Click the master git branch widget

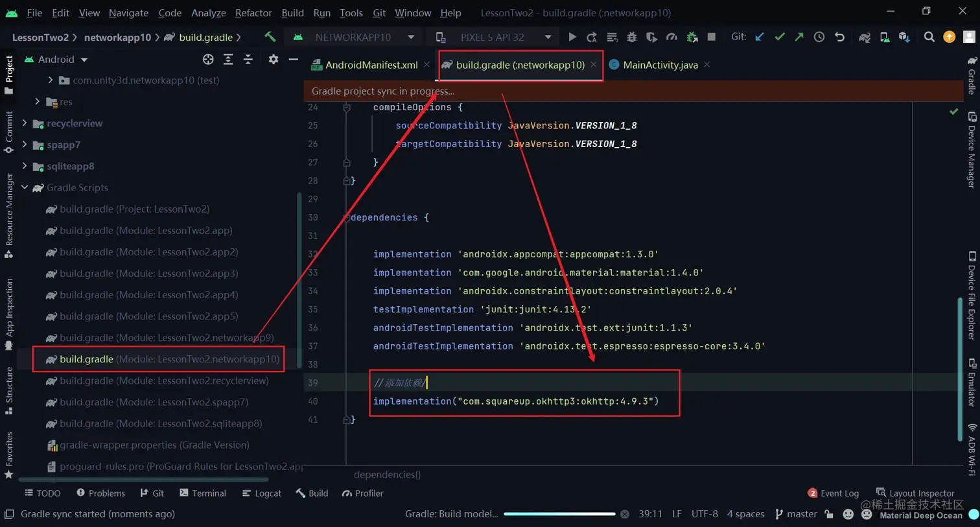click(x=796, y=514)
